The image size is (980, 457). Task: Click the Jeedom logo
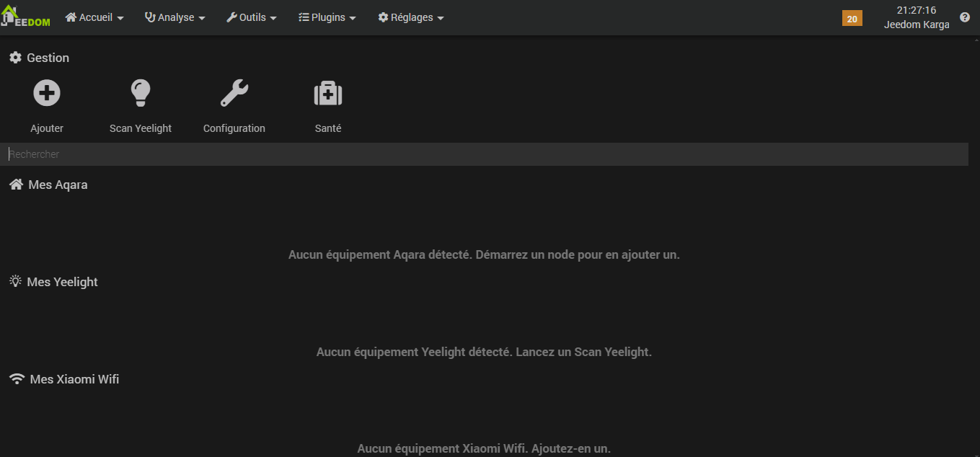tap(25, 17)
